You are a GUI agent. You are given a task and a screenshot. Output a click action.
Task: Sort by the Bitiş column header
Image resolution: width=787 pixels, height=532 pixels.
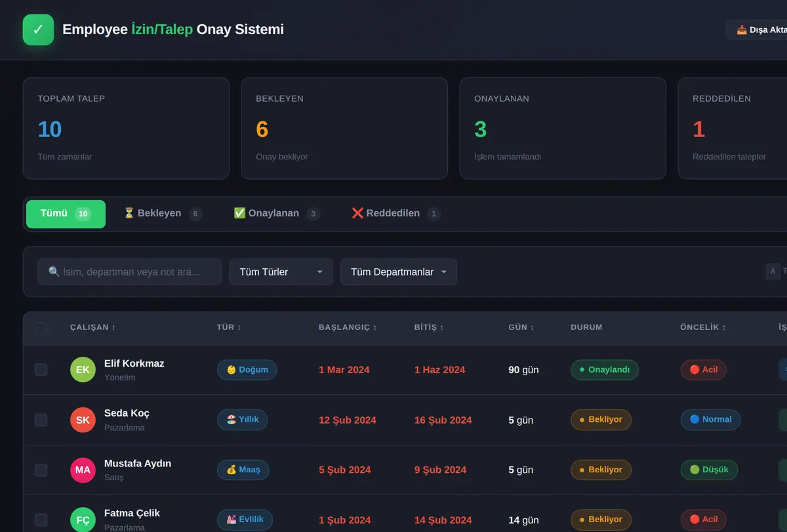[429, 327]
